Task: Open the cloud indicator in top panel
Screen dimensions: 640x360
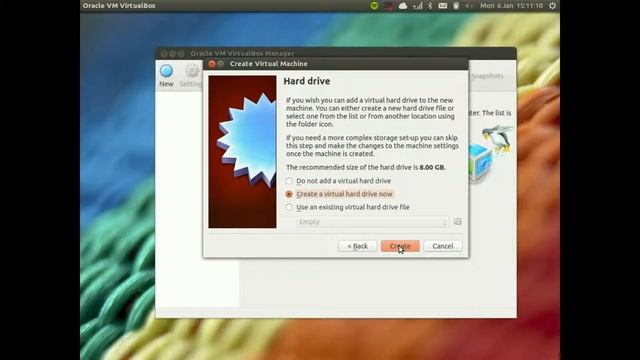Action: (403, 6)
